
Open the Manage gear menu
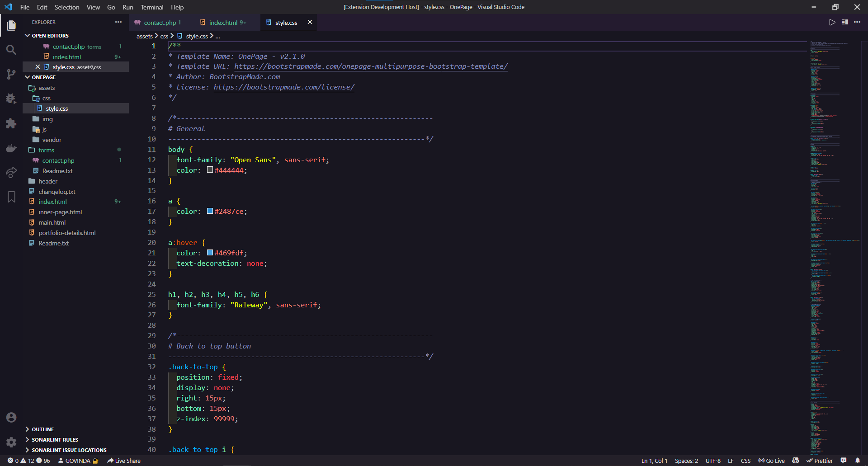click(x=11, y=442)
